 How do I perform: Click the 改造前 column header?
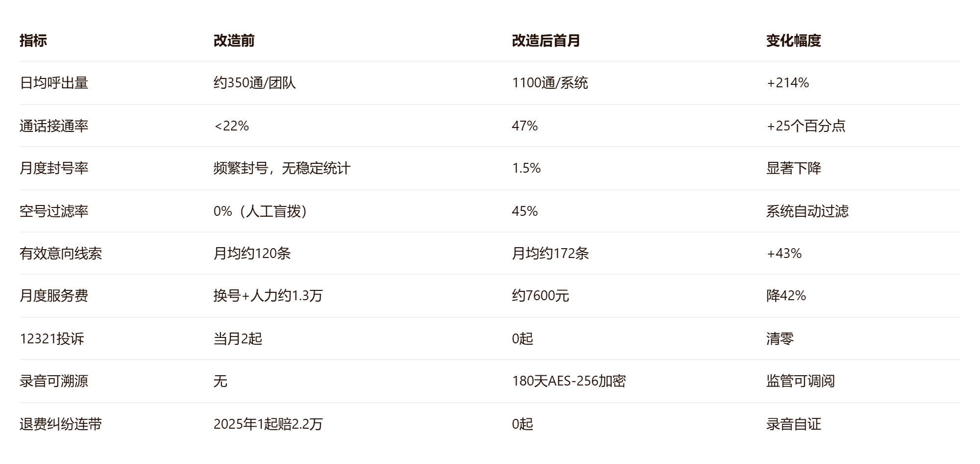(234, 41)
